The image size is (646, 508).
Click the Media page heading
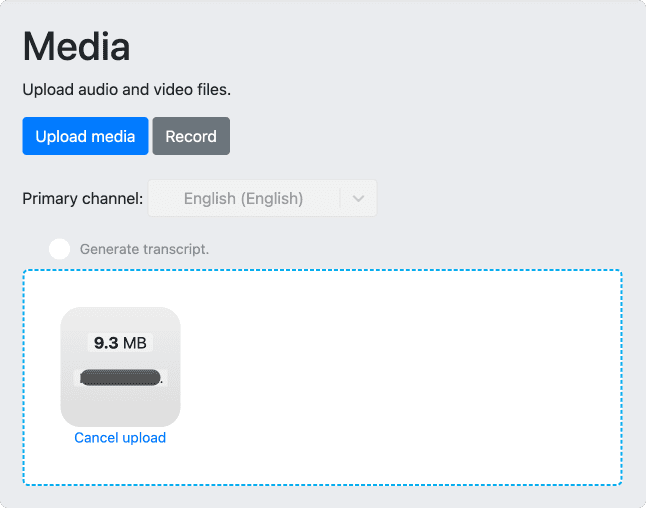point(76,46)
